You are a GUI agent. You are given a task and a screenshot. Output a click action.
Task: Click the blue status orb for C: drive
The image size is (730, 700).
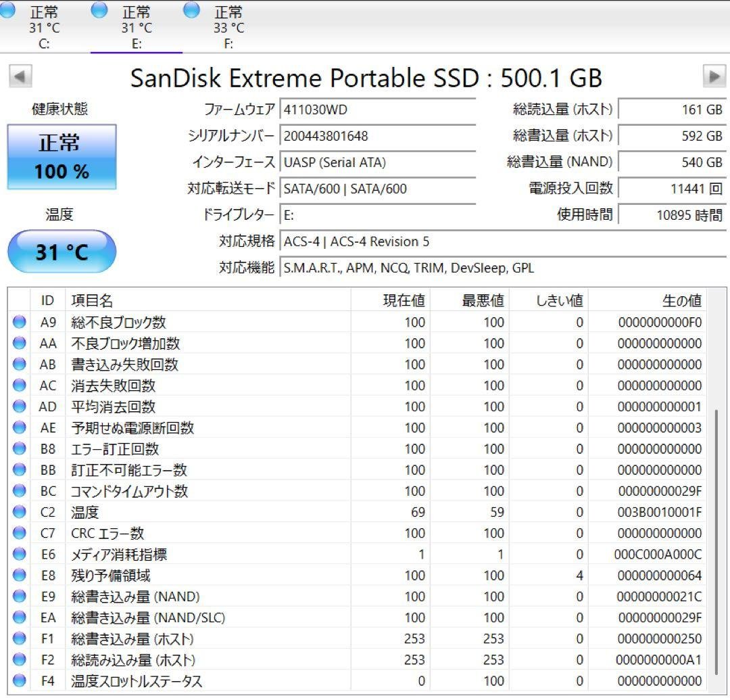(x=8, y=10)
